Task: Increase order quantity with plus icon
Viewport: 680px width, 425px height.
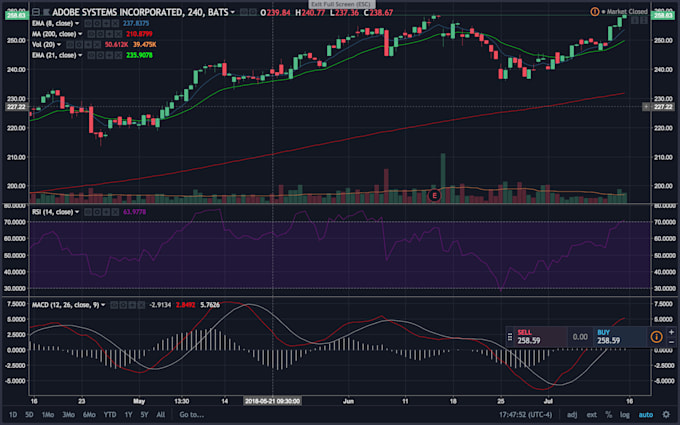Action: coord(671,332)
